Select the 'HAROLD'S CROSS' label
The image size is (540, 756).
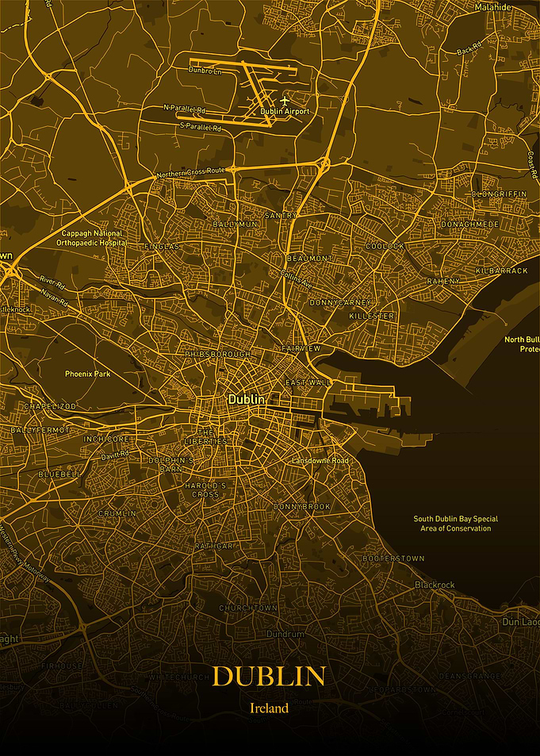coord(205,490)
